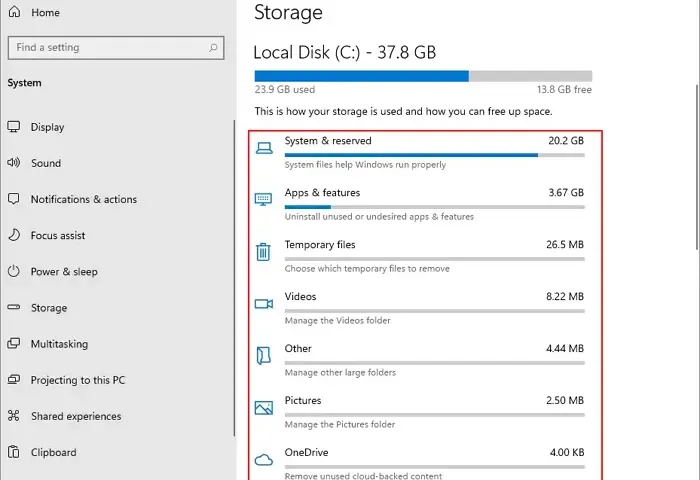The height and width of the screenshot is (480, 700).
Task: Click the "4.44 MB" size value
Action: point(565,348)
